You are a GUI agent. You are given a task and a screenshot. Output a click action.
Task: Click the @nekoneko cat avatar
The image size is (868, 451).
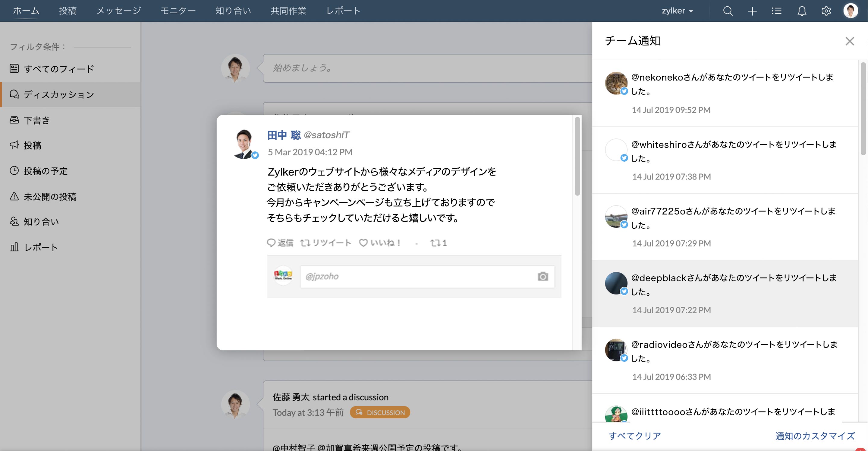click(x=616, y=83)
